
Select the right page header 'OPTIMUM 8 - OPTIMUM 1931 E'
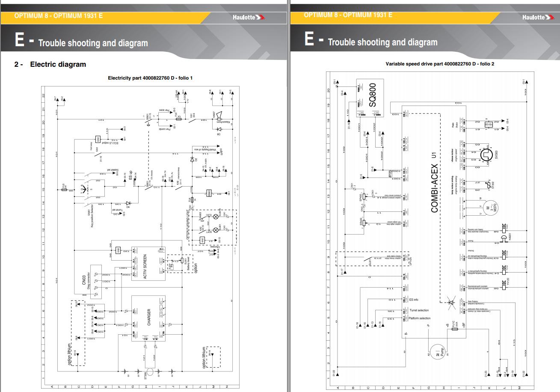(348, 15)
